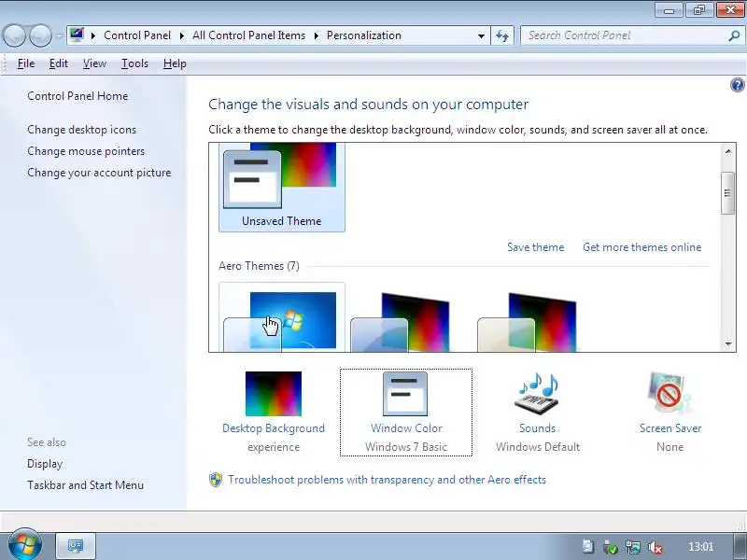Select the Unsaved Theme thumbnail
This screenshot has height=560, width=747.
282,188
